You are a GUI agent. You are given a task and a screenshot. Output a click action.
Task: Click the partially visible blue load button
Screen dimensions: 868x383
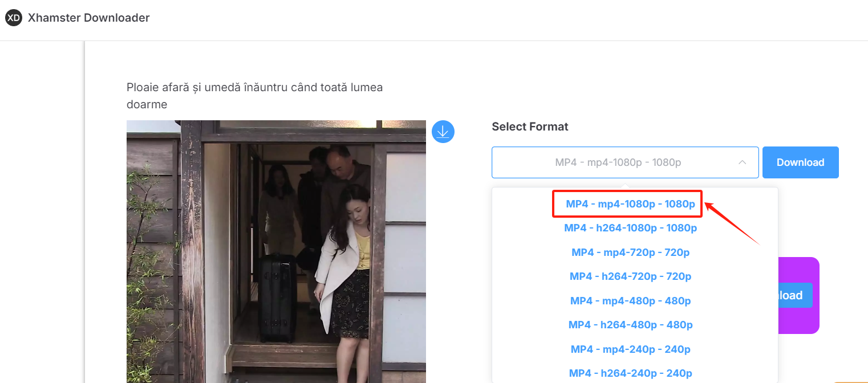[x=793, y=295]
